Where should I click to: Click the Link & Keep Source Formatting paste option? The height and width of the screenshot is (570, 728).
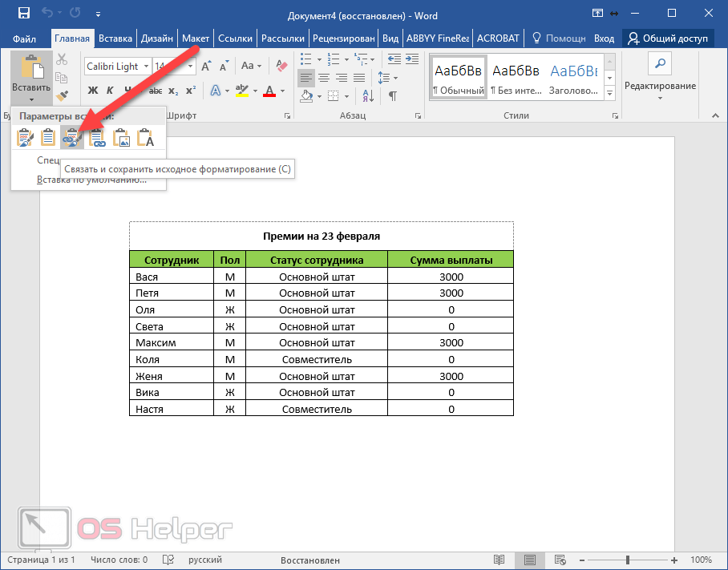tap(73, 138)
